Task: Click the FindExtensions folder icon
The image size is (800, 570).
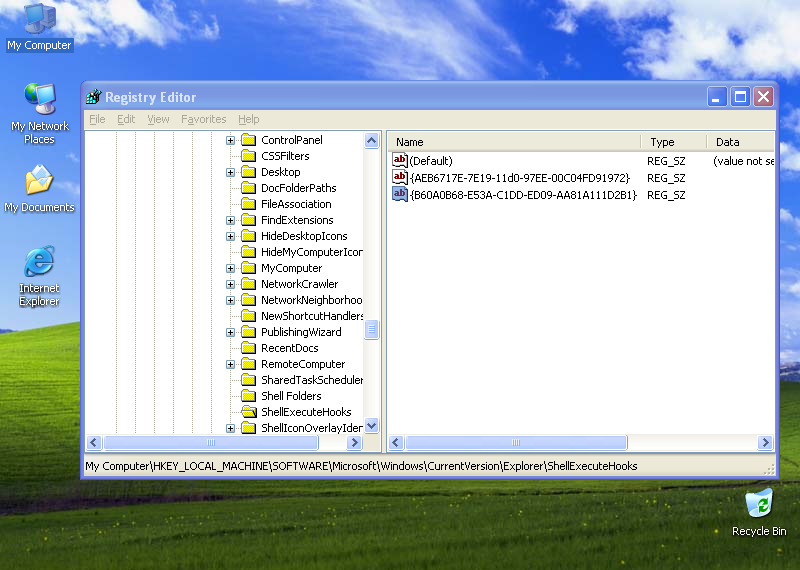Action: (x=248, y=220)
